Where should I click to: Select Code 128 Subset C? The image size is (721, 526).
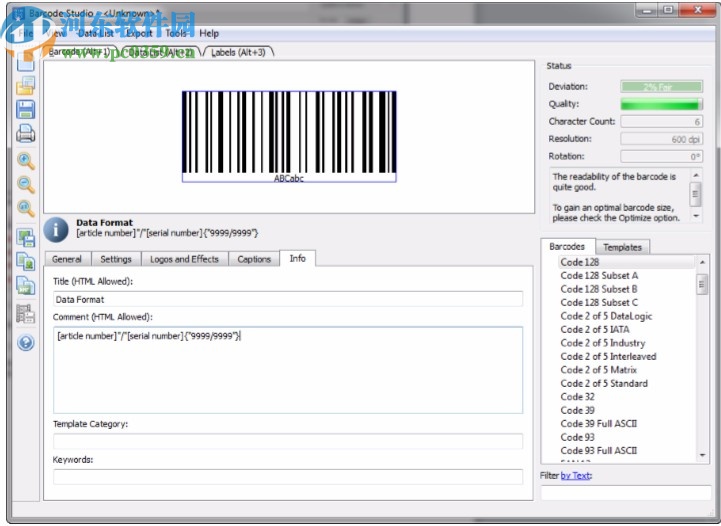(x=599, y=302)
